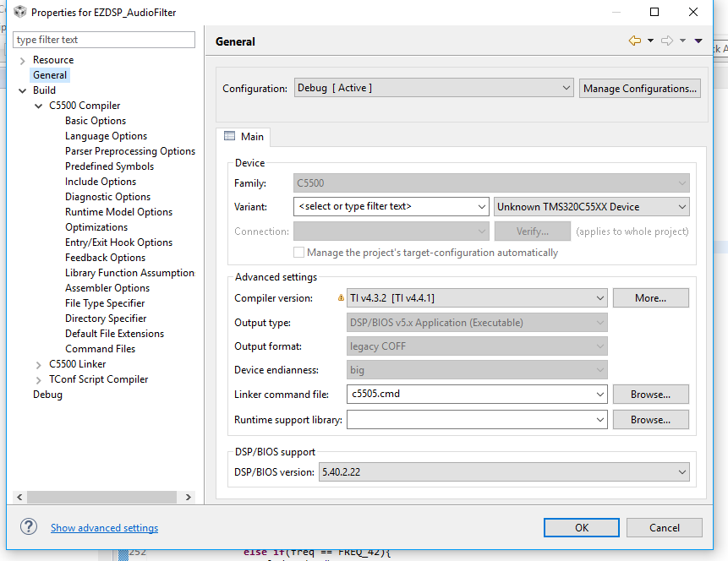Expand the C5500 Linker node
This screenshot has width=728, height=561.
39,365
